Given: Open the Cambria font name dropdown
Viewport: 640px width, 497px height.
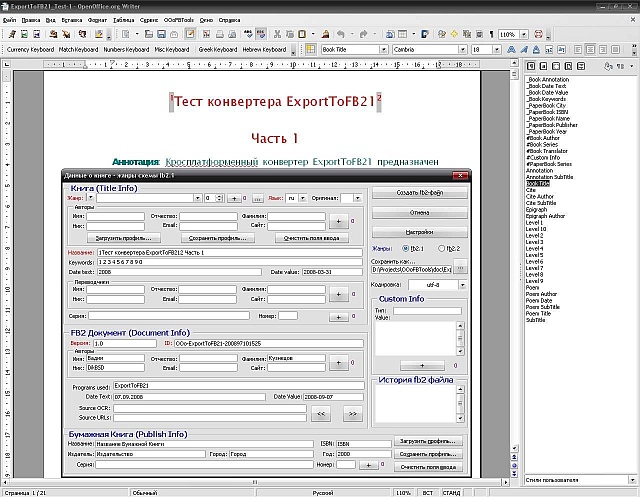Looking at the screenshot, I should pyautogui.click(x=462, y=49).
